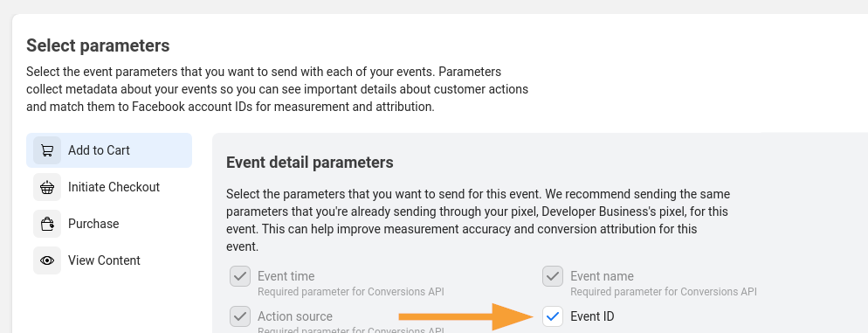Click the required-parameter note under Event time
Image resolution: width=868 pixels, height=333 pixels.
(350, 291)
